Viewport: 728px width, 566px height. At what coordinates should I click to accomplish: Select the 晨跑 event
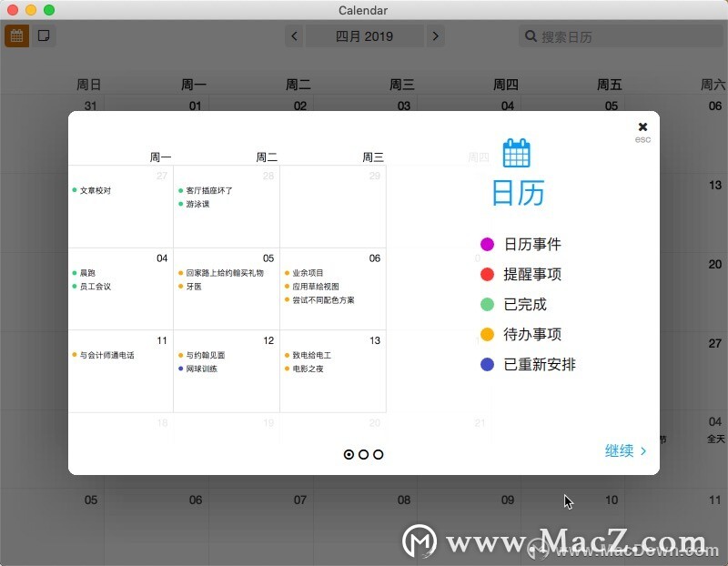tap(84, 273)
